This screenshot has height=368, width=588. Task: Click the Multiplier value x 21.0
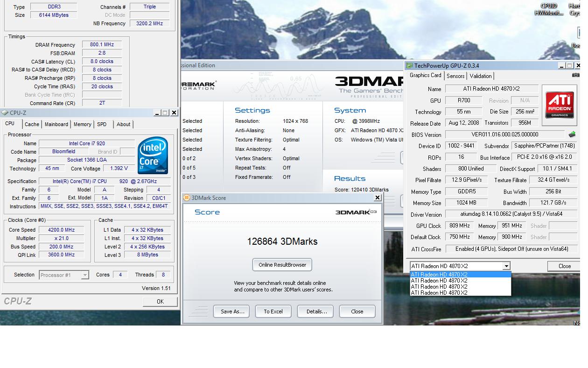point(62,238)
